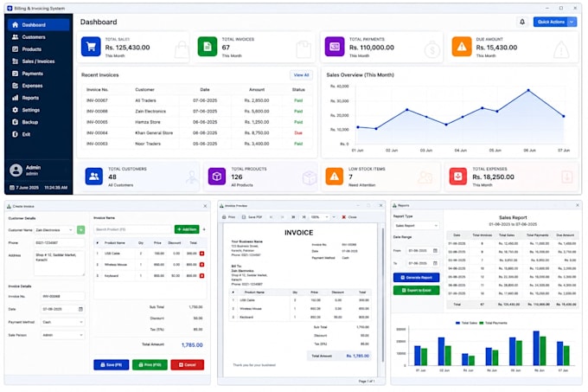
Task: Click the purple Total Payments icon
Action: (335, 47)
